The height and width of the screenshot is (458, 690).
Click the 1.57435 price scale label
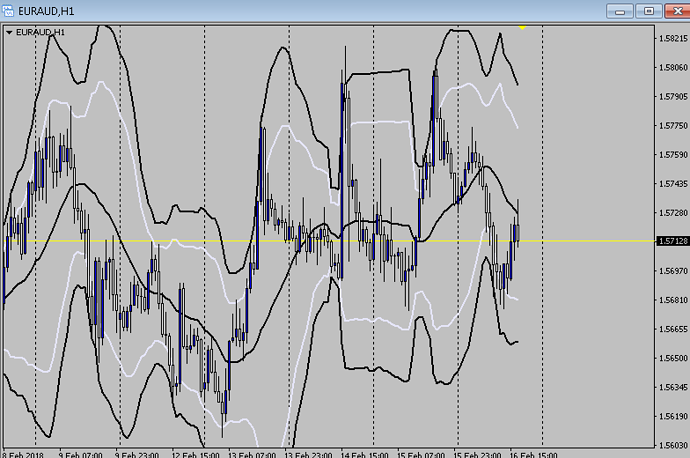[673, 183]
